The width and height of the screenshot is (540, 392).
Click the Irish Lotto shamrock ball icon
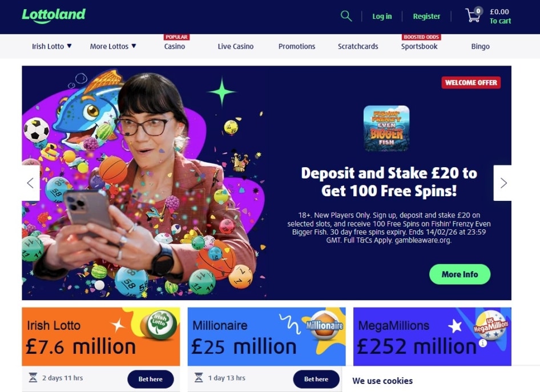159,325
